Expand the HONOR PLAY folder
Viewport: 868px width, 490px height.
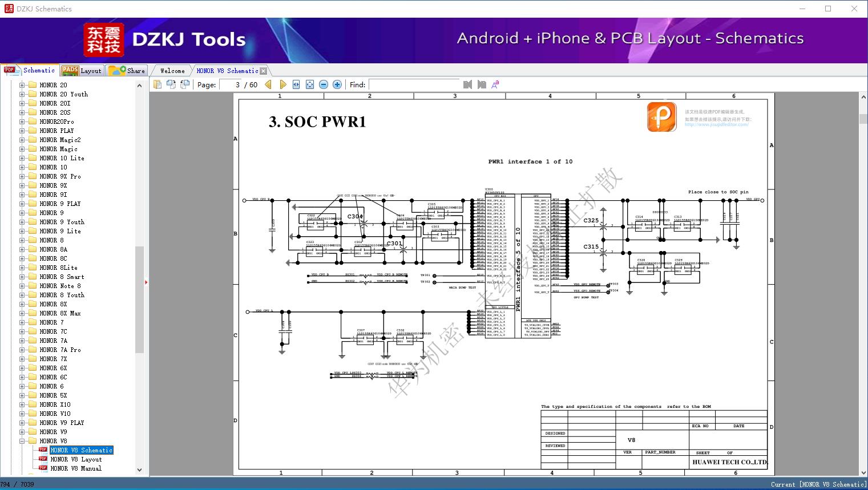[22, 131]
